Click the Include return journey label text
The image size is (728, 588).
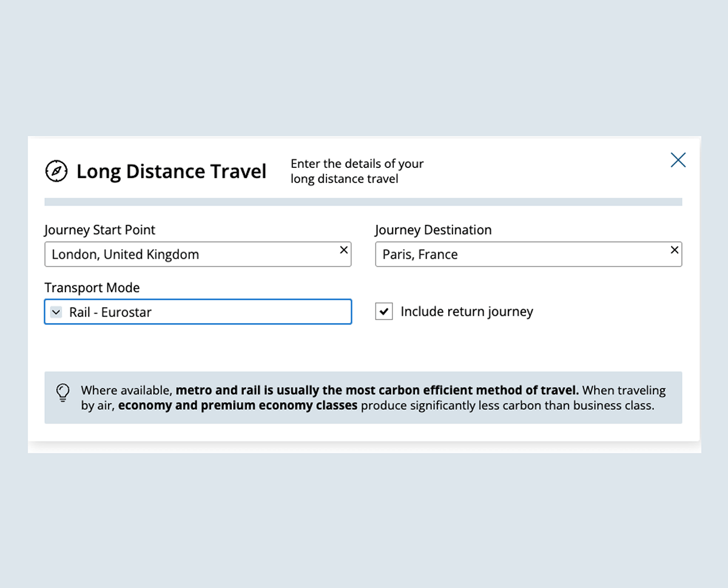click(467, 312)
